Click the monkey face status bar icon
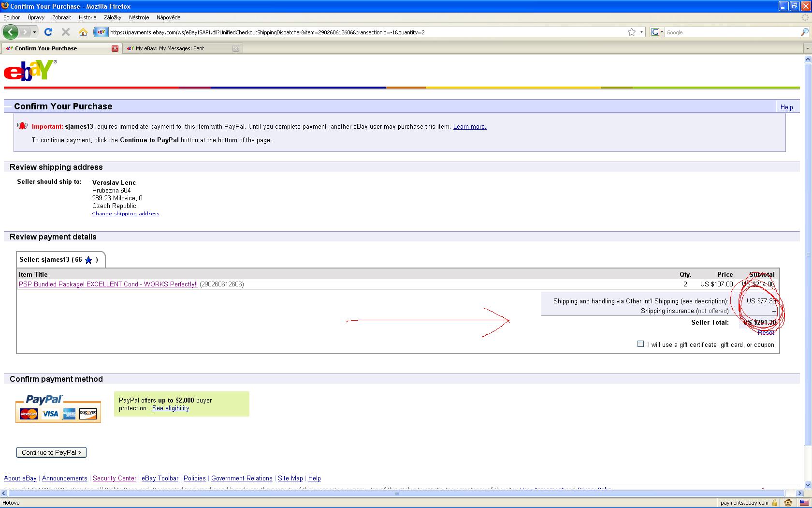The width and height of the screenshot is (812, 508). point(788,503)
